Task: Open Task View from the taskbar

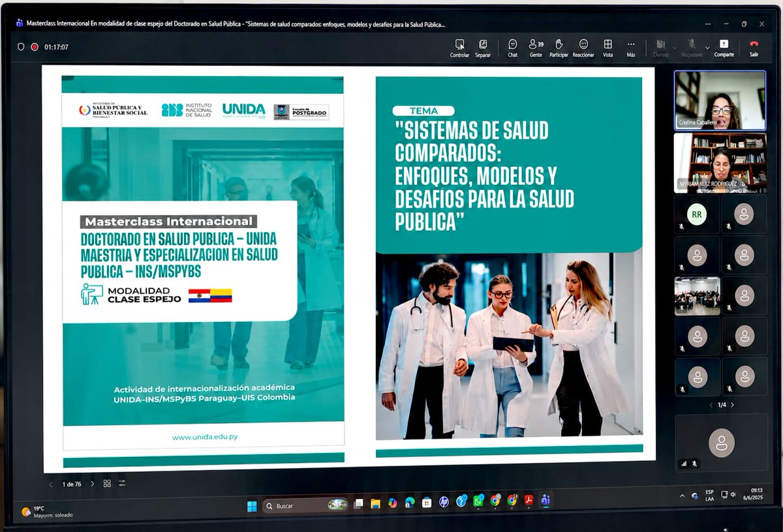Action: click(x=358, y=504)
